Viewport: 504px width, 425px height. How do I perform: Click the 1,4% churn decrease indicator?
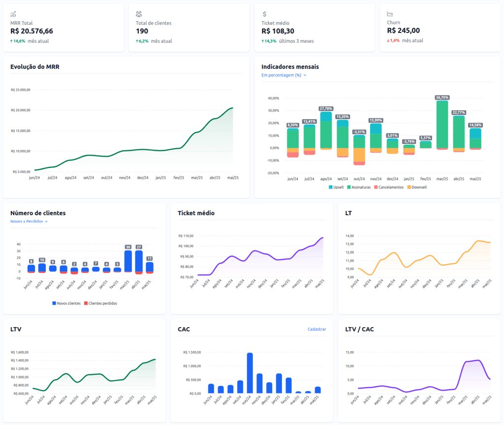(393, 40)
